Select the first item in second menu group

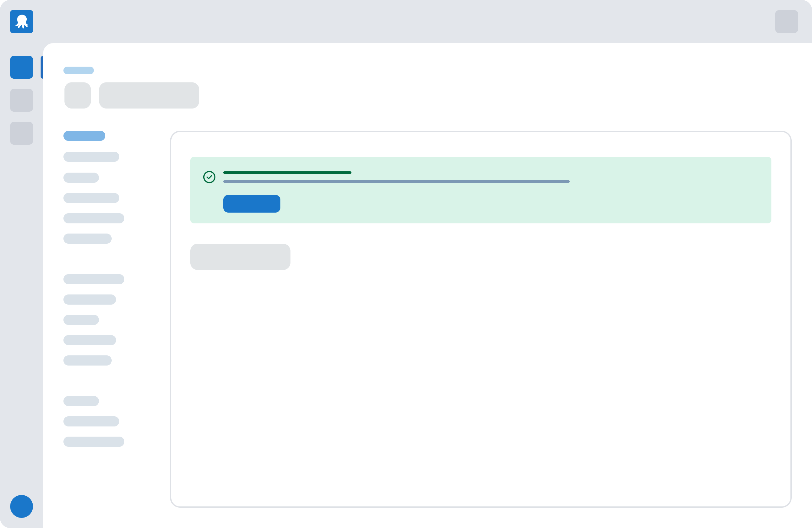(94, 279)
